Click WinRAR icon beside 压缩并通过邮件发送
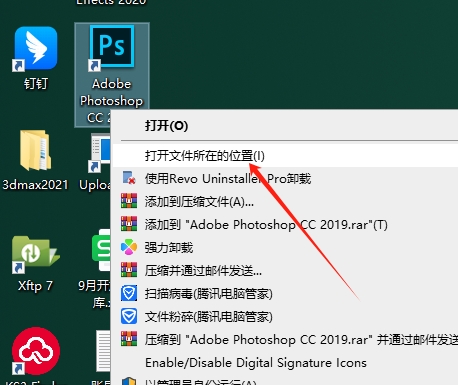Image resolution: width=458 pixels, height=385 pixels. [129, 270]
